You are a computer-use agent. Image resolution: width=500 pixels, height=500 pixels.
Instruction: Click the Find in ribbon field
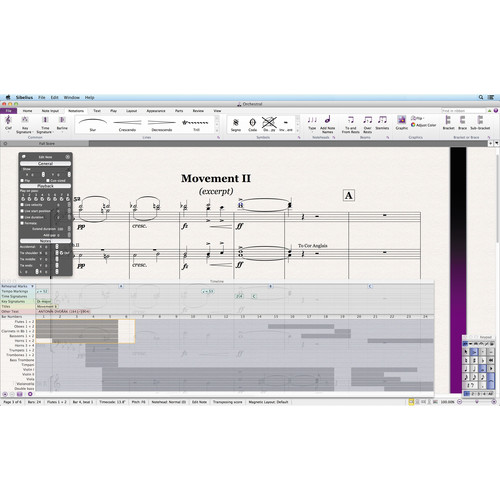(x=463, y=111)
